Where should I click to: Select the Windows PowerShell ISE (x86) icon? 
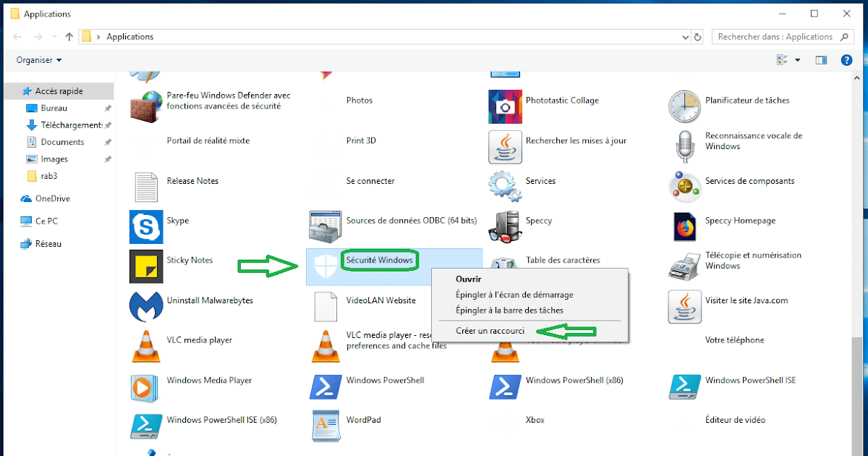click(x=146, y=426)
